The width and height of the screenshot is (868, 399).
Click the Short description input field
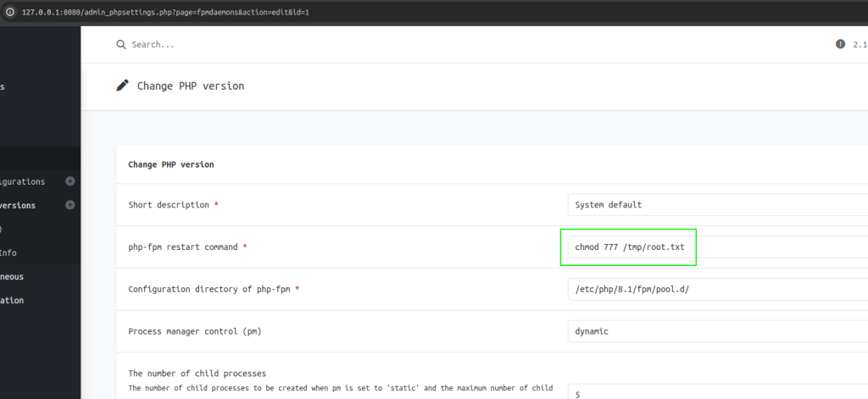(x=716, y=205)
